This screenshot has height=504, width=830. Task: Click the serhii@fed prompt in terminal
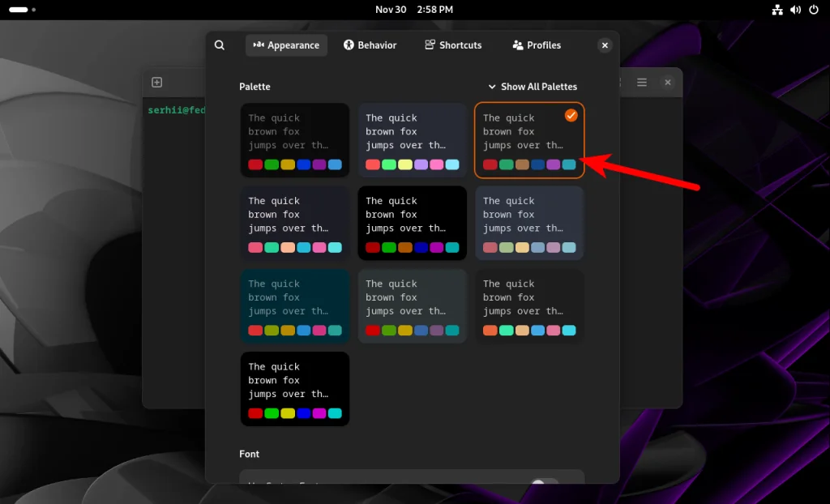tap(176, 110)
